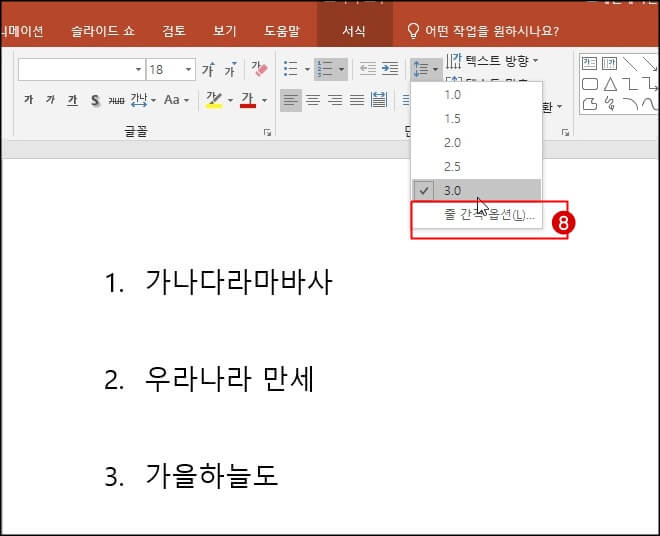Insert a vertical text box shape
This screenshot has height=536, width=660.
click(609, 64)
